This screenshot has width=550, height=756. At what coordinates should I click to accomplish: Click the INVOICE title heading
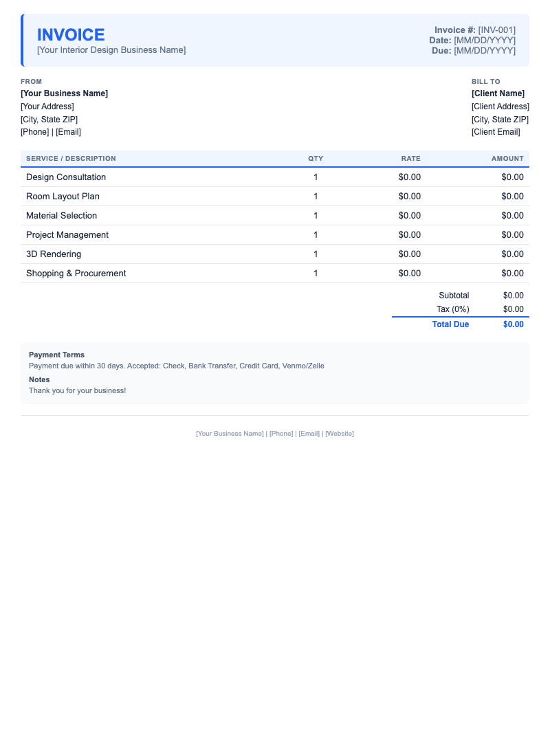(x=71, y=35)
